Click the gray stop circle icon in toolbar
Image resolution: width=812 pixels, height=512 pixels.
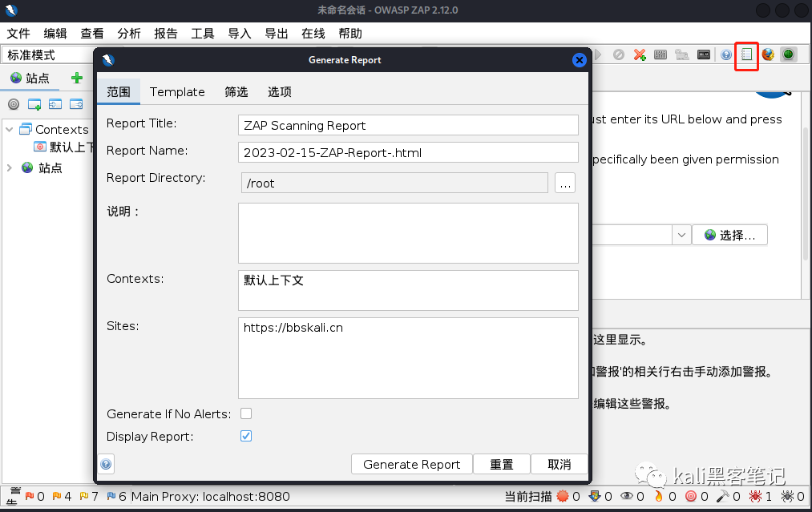point(618,54)
